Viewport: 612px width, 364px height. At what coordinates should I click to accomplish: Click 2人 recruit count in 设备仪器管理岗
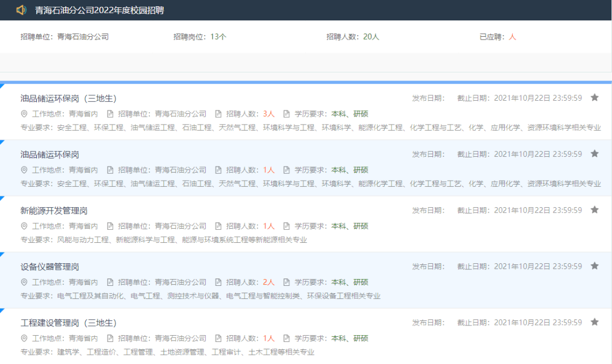click(x=269, y=282)
